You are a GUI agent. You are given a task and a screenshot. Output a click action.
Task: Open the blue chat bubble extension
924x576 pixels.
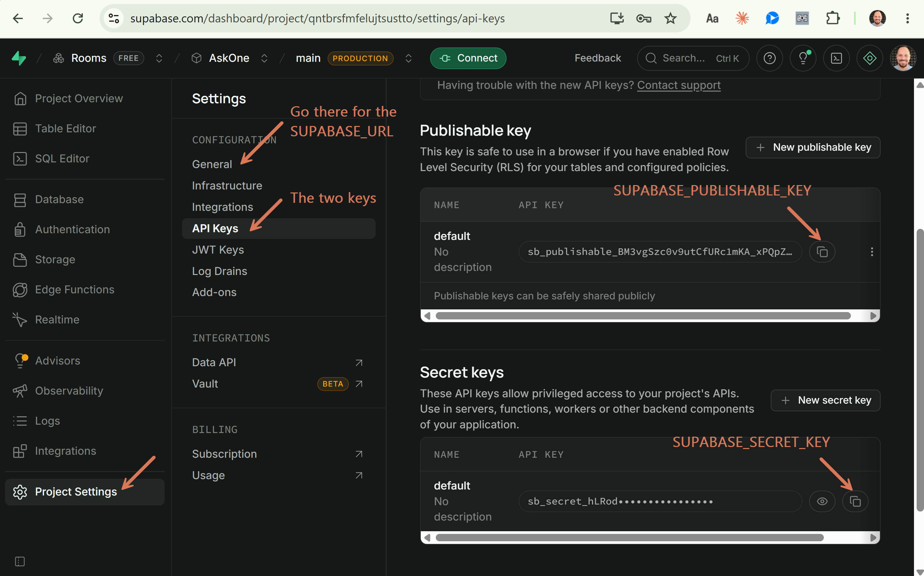pyautogui.click(x=772, y=18)
